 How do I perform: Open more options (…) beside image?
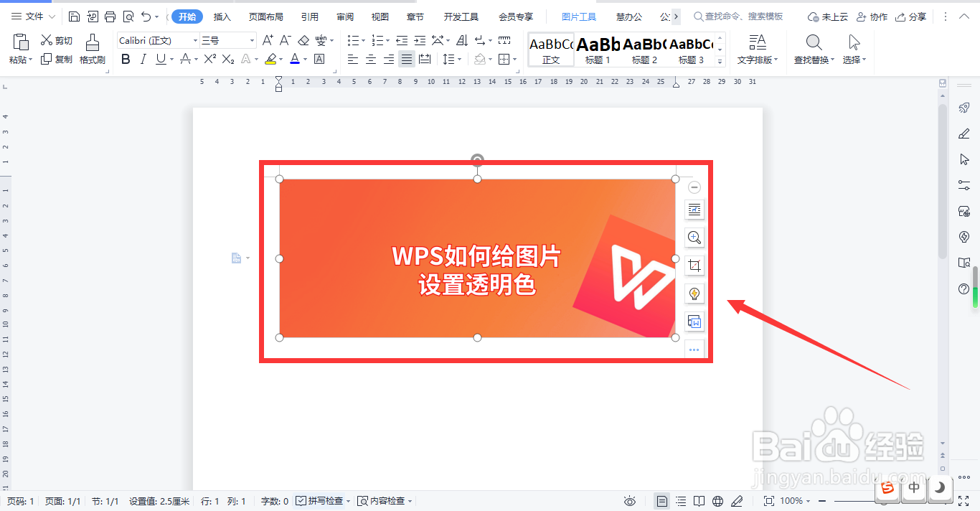click(x=694, y=350)
